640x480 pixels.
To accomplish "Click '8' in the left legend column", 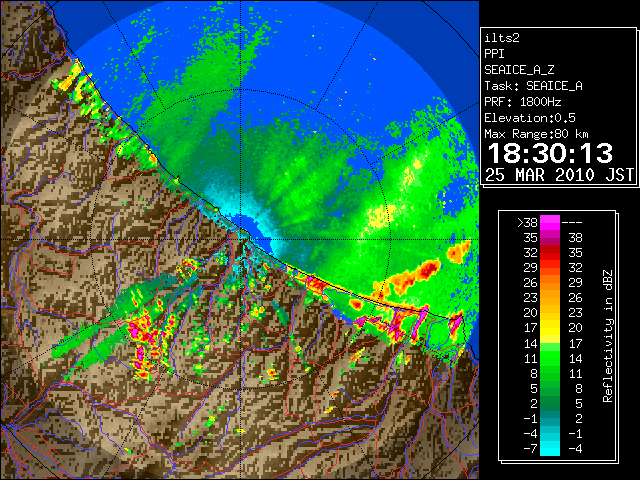I will (534, 373).
